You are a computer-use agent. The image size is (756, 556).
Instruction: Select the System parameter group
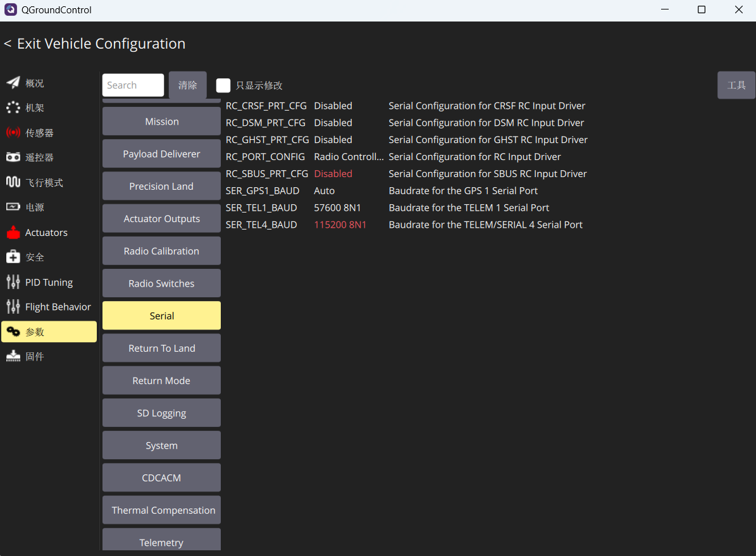pyautogui.click(x=161, y=445)
